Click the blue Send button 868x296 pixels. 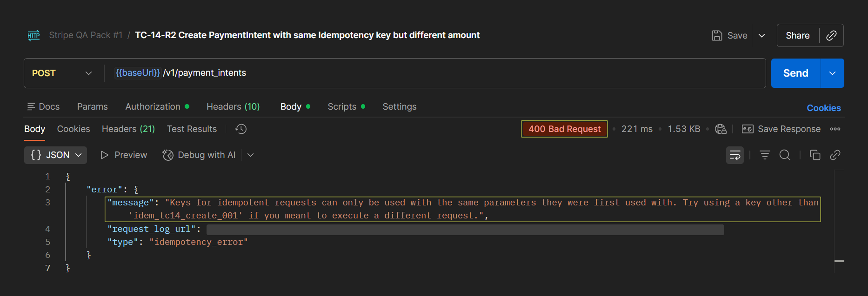[x=795, y=73]
